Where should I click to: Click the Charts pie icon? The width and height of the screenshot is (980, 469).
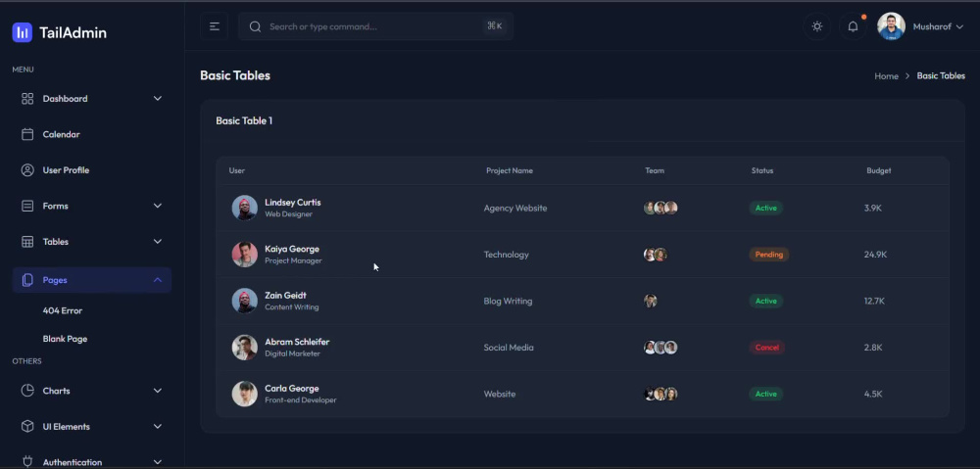point(27,391)
